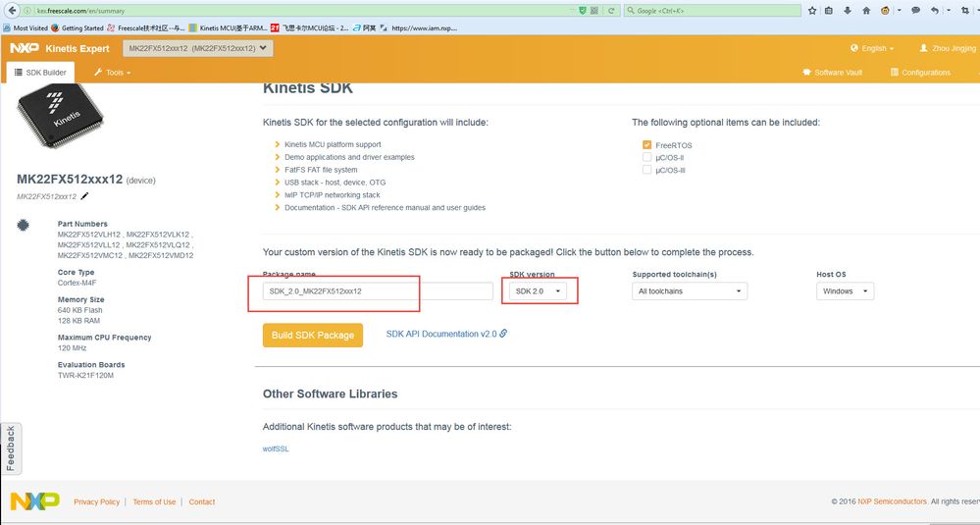Image resolution: width=980 pixels, height=525 pixels.
Task: Go back with the browser back arrow
Action: pyautogui.click(x=12, y=10)
